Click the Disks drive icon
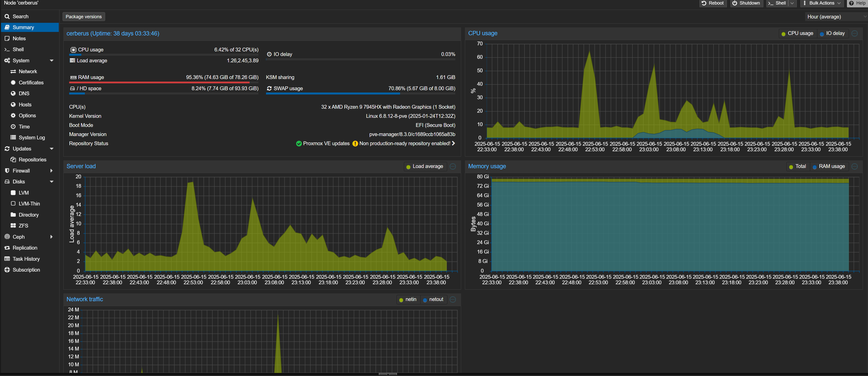Screen dimensions: 868x376 (7, 182)
